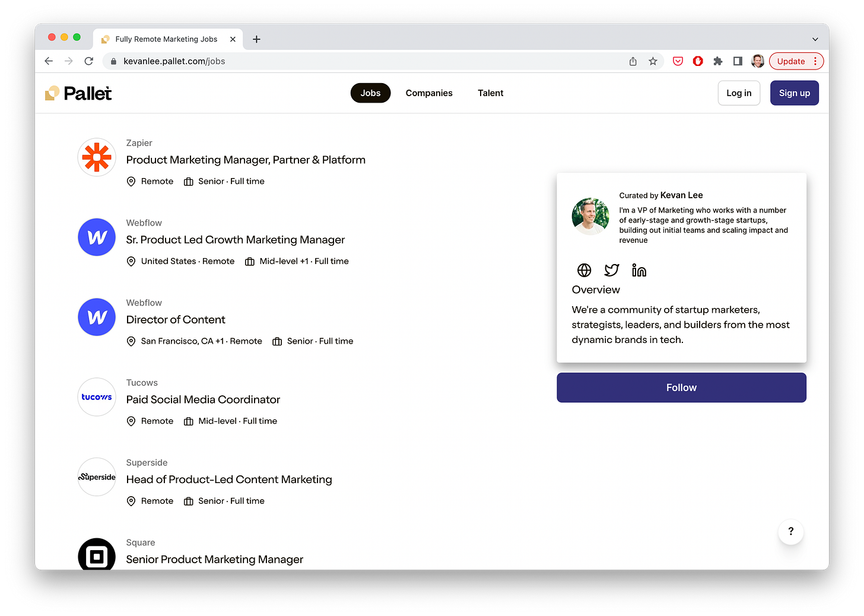The image size is (864, 616).
Task: Click 'United States · Remote' location text
Action: (188, 261)
